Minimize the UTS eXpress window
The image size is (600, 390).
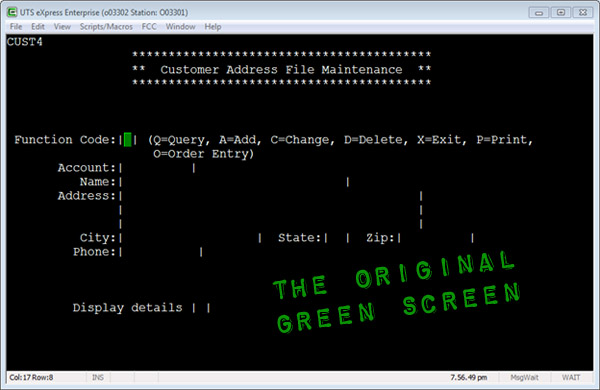(x=539, y=13)
